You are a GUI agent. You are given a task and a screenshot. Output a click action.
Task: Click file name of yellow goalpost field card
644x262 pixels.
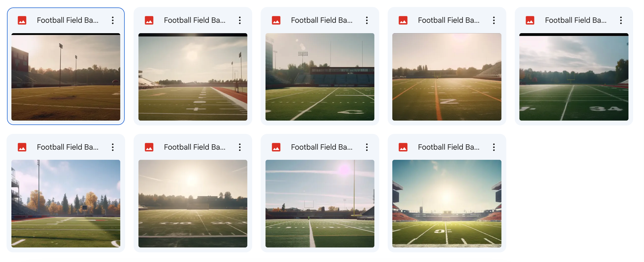pos(322,147)
